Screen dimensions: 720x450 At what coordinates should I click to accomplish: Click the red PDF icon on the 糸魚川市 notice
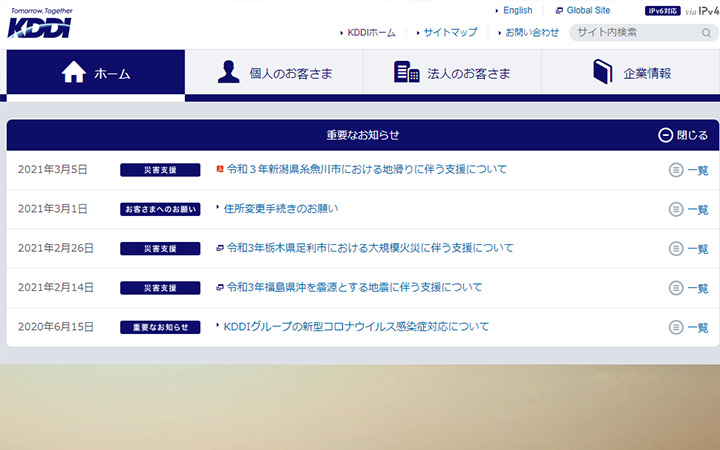tap(220, 169)
